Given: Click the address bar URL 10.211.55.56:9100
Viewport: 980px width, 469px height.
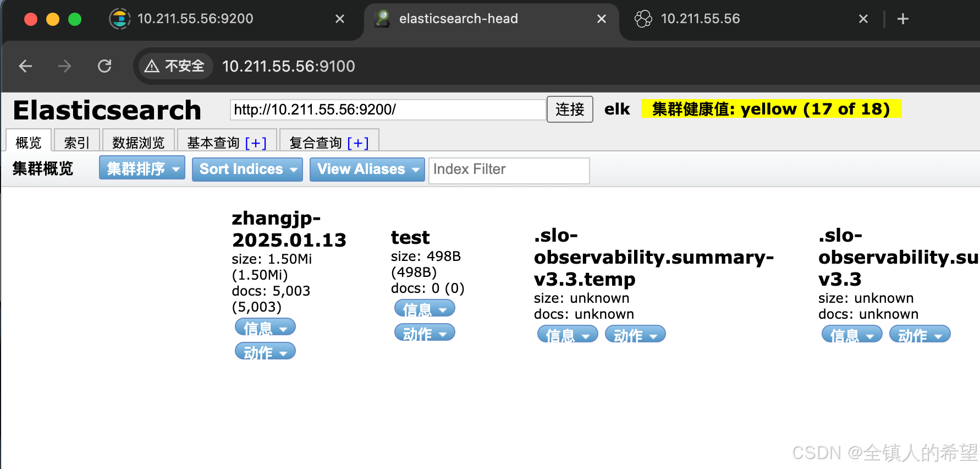Looking at the screenshot, I should pyautogui.click(x=288, y=66).
